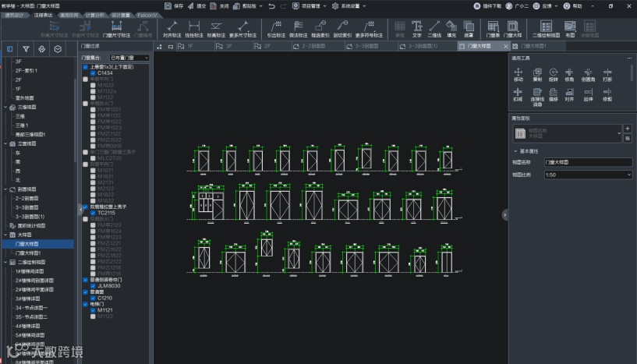Select the 框选索引 box index tool
The width and height of the screenshot is (637, 364).
[320, 30]
